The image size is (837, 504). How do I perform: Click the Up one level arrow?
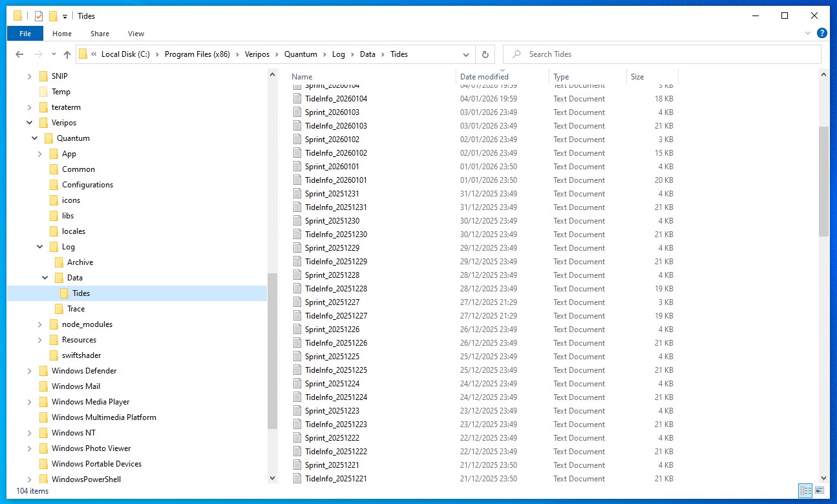67,54
